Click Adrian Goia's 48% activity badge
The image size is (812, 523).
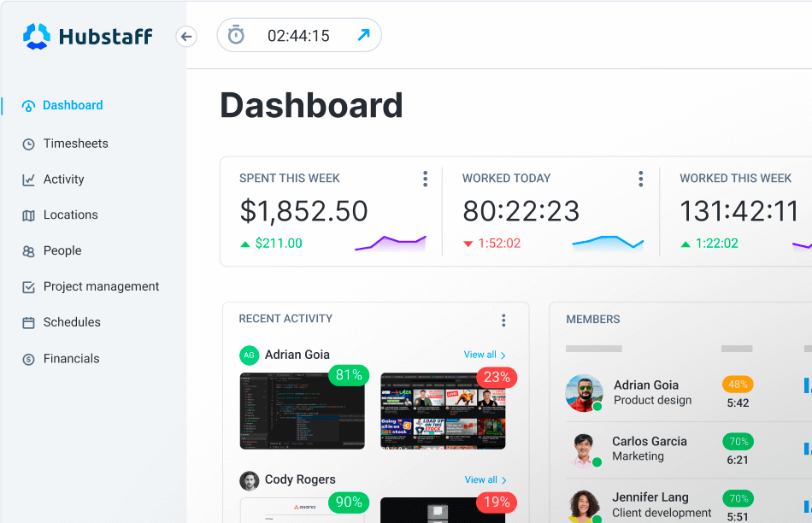click(737, 385)
